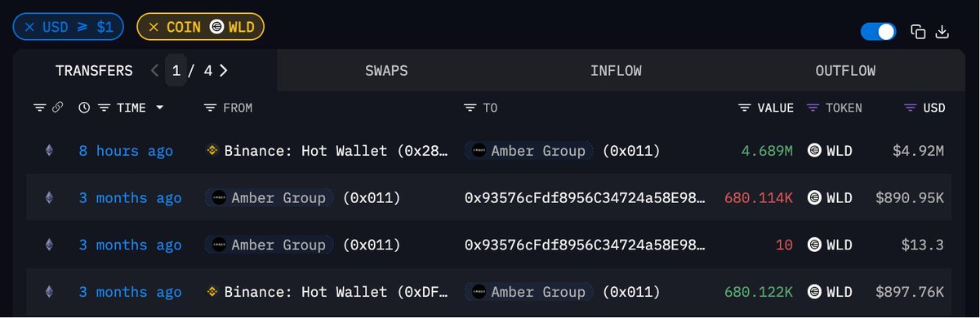Download transfers with the download icon
This screenshot has height=318, width=980.
942,32
